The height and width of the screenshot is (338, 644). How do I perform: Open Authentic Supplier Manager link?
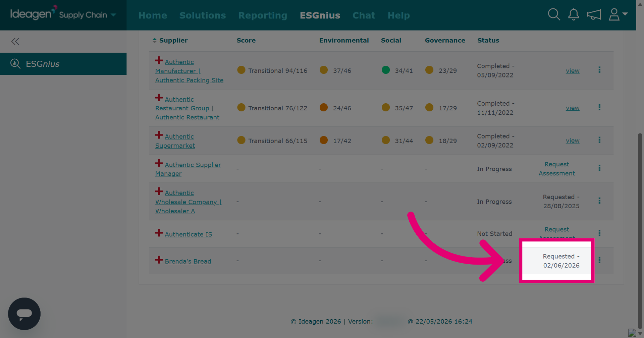click(x=188, y=169)
